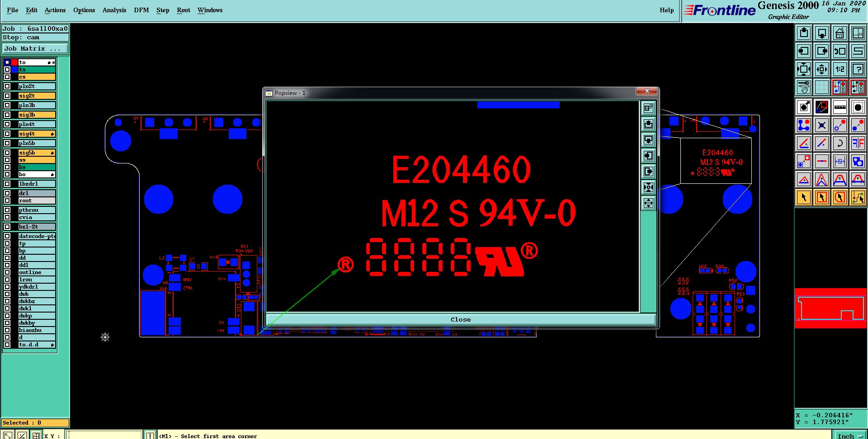Image resolution: width=868 pixels, height=439 pixels.
Task: Select the plain arrow pointer selection mode
Action: tap(804, 197)
